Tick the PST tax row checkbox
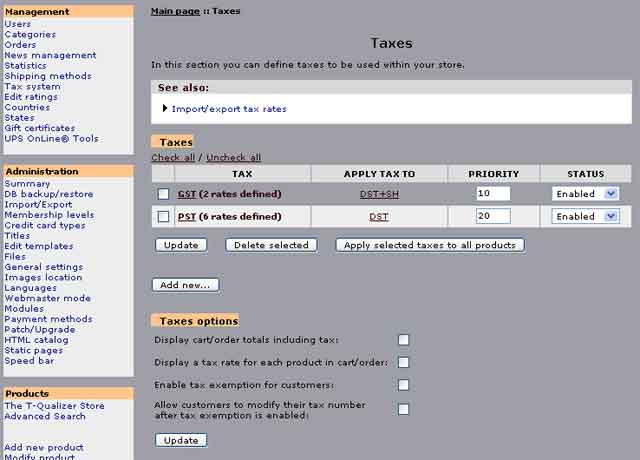Viewport: 640px width, 460px height. (163, 216)
